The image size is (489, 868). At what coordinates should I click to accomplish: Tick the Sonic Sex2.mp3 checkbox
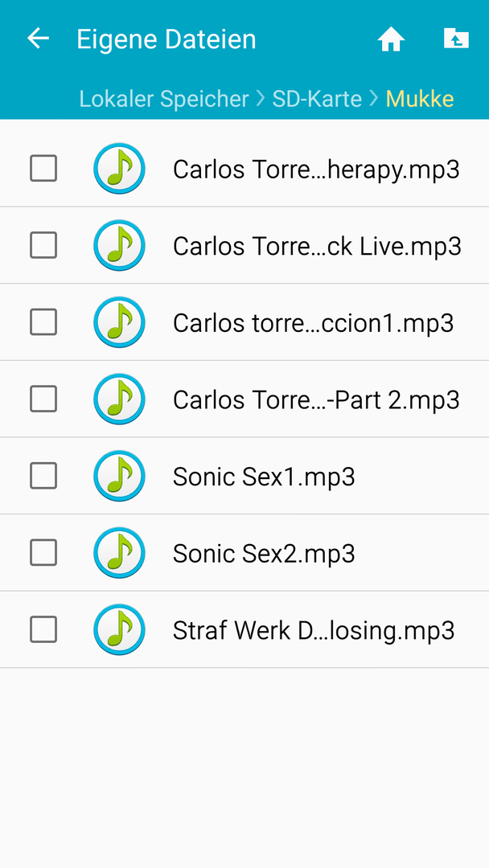(x=43, y=552)
